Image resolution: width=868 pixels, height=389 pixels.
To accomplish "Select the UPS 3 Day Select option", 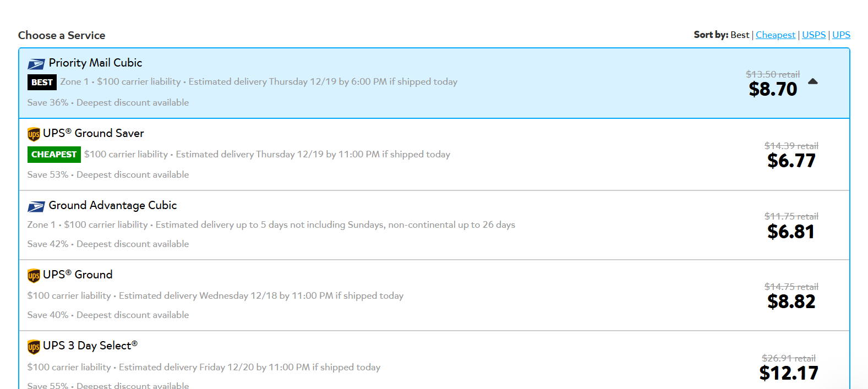I will coord(434,360).
